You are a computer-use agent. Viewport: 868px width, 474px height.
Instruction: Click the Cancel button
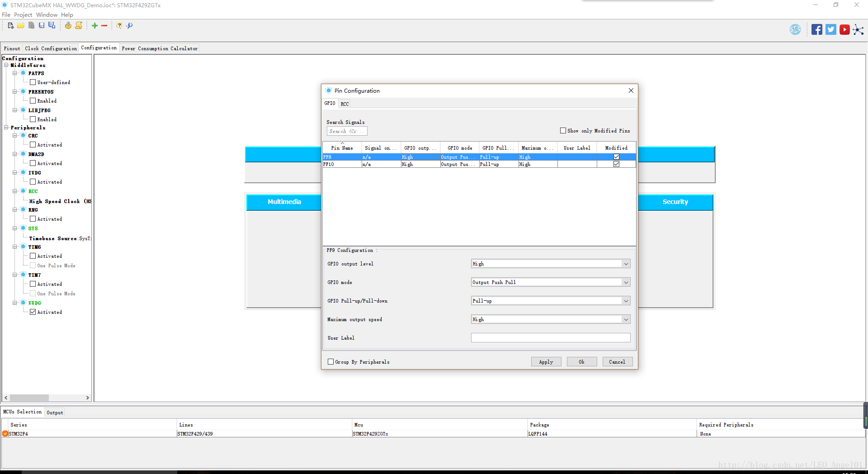click(x=617, y=362)
